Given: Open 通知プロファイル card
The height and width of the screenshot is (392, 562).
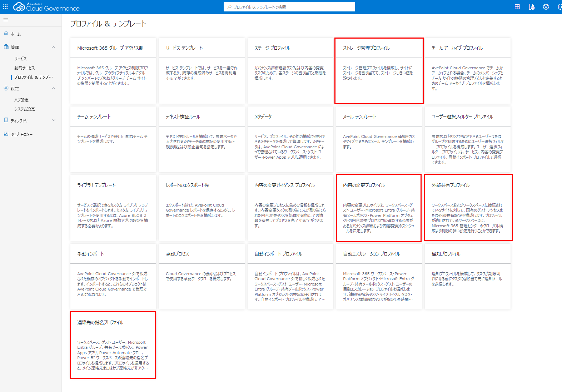Looking at the screenshot, I should click(x=467, y=277).
